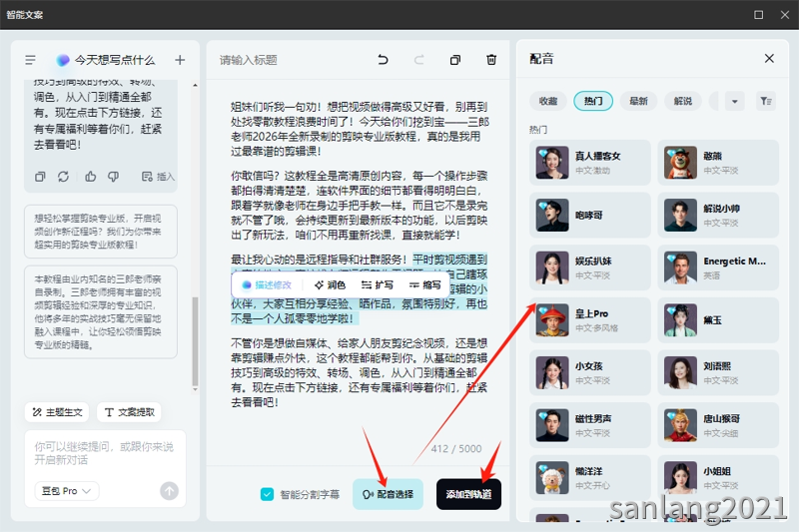Redo the text edit

pyautogui.click(x=418, y=60)
